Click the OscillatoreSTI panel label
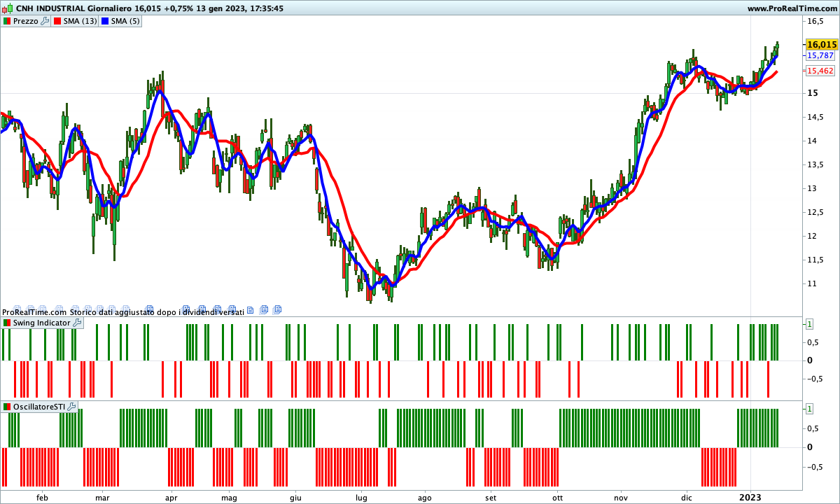 [x=38, y=407]
